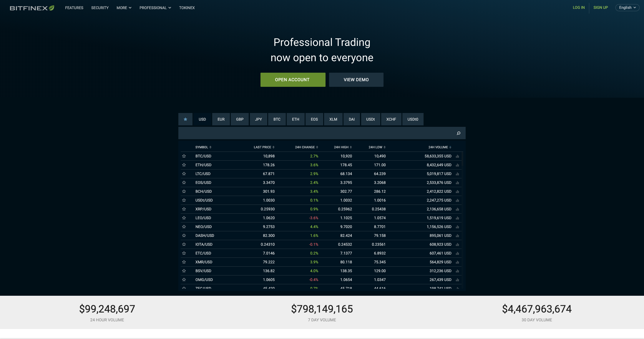The width and height of the screenshot is (644, 339).
Task: Open chart icon for XMR/USD row
Action: [457, 262]
